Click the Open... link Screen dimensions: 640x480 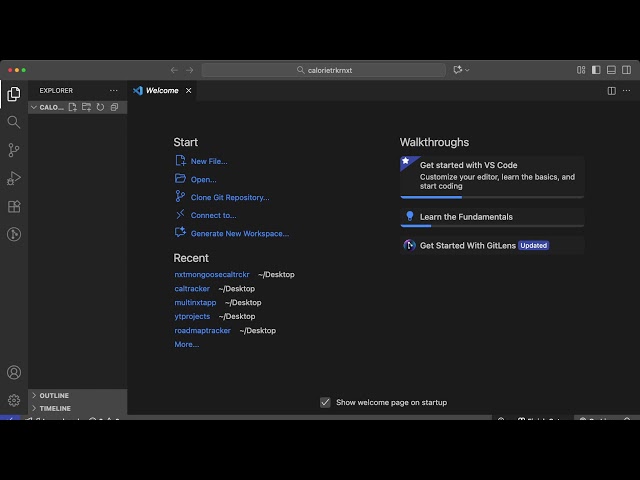point(203,179)
